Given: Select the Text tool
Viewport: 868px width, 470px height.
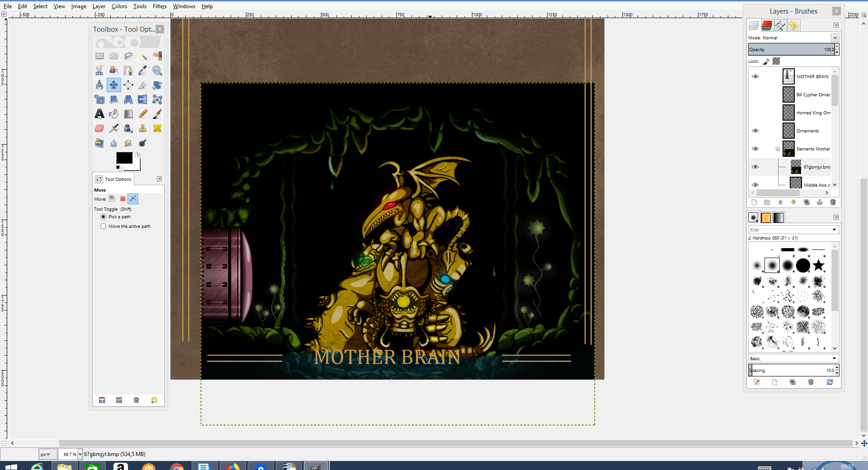Looking at the screenshot, I should pos(99,114).
